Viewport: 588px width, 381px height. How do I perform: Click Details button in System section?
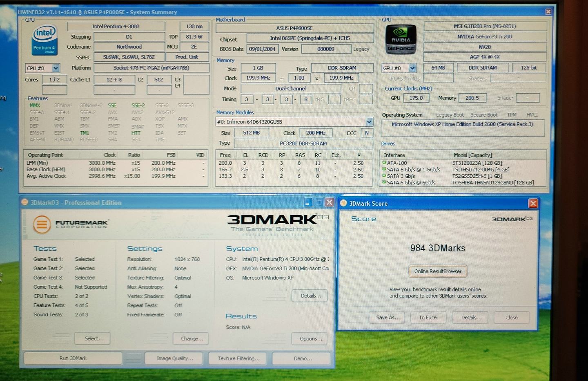pyautogui.click(x=310, y=296)
